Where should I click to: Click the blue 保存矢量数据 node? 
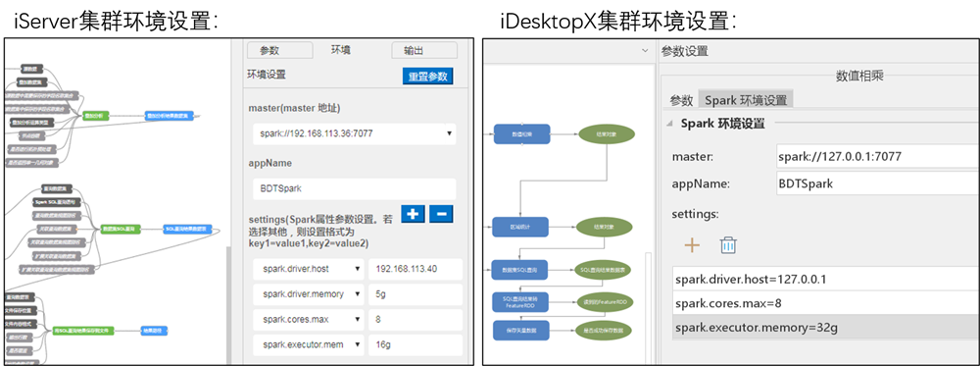tap(520, 330)
